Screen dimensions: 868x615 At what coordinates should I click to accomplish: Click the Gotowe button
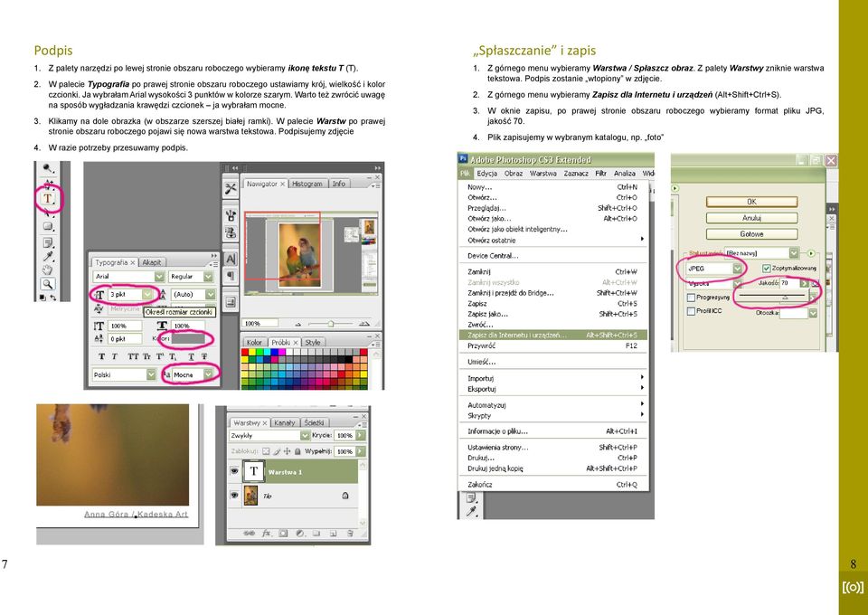coord(751,234)
